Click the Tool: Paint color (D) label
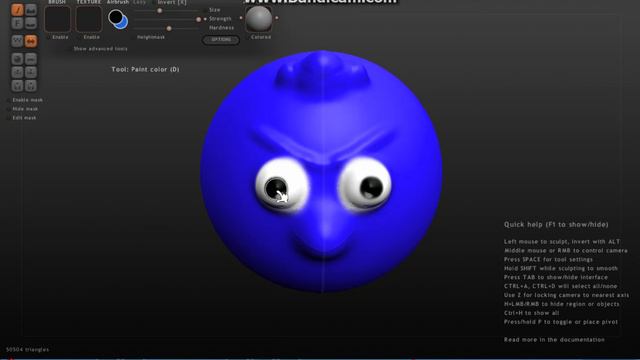Image resolution: width=640 pixels, height=360 pixels. coord(145,69)
